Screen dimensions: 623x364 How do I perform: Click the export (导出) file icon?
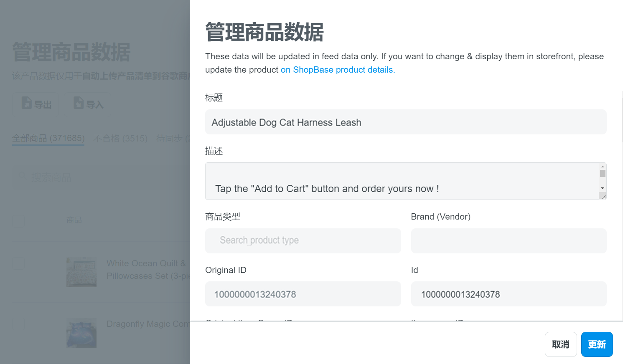coord(27,103)
